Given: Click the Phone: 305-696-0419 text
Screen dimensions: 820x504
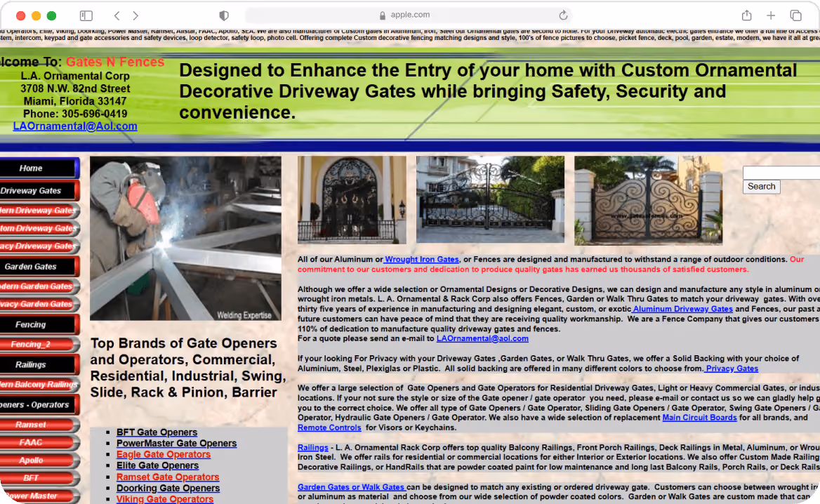Looking at the screenshot, I should pos(75,114).
